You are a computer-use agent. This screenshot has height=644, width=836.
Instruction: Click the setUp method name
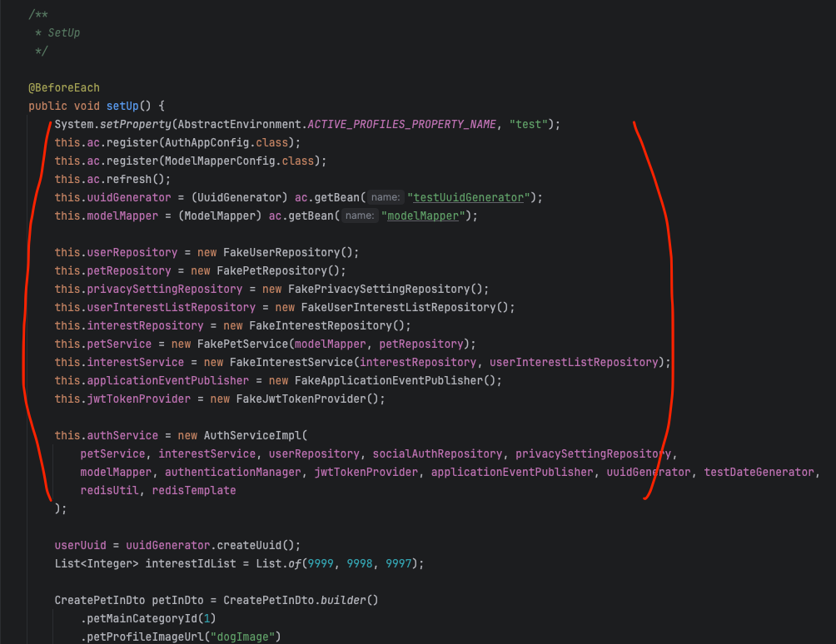(x=122, y=106)
